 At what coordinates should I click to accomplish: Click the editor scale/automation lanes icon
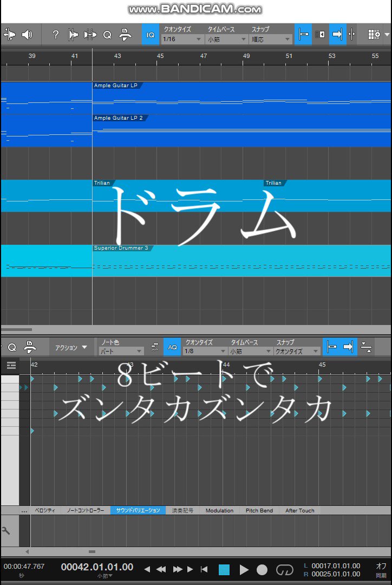(155, 348)
